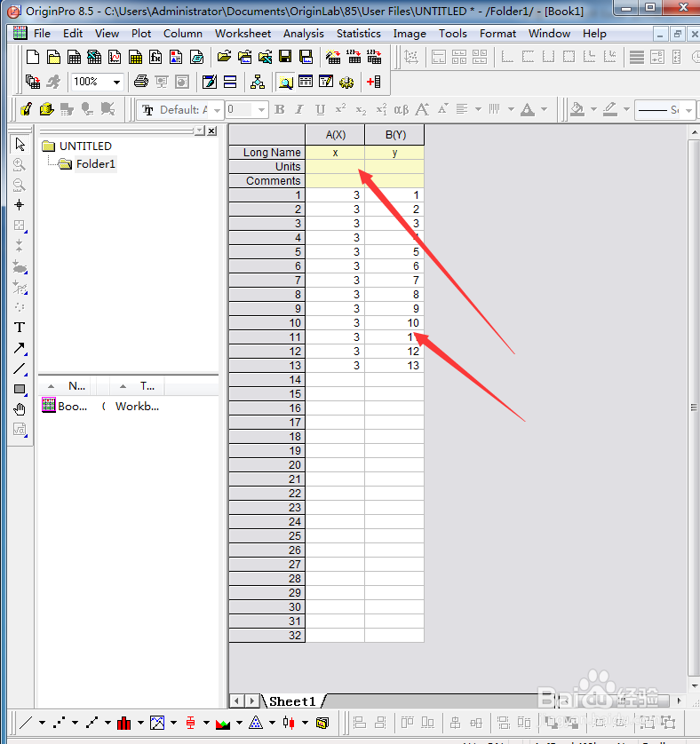700x744 pixels.
Task: Save the project with floppy icon
Action: click(x=285, y=58)
